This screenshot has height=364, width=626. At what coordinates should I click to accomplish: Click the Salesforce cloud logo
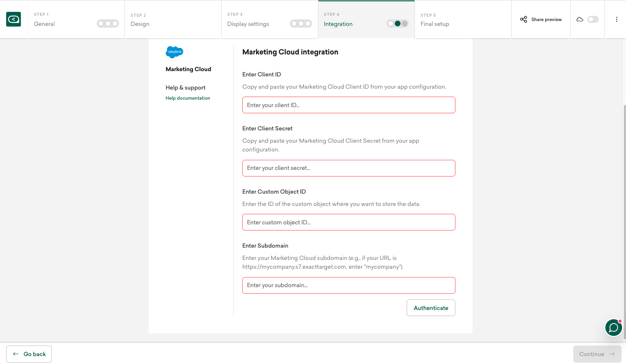coord(175,52)
